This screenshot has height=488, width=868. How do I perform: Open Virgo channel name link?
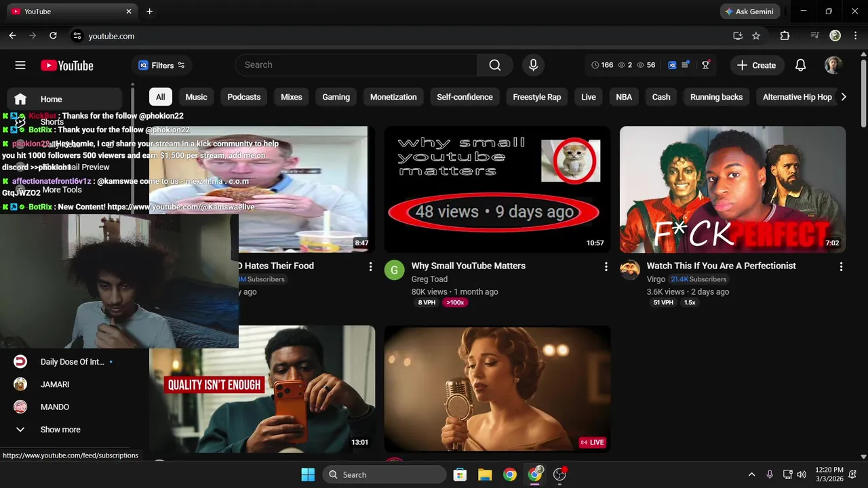pos(656,279)
